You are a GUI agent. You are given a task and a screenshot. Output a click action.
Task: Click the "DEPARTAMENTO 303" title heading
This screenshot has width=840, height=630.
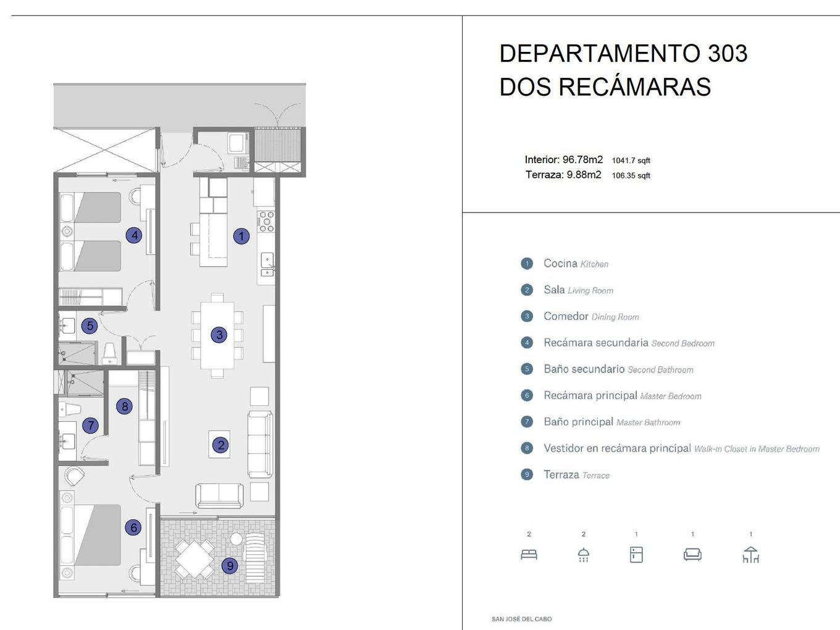[x=623, y=54]
